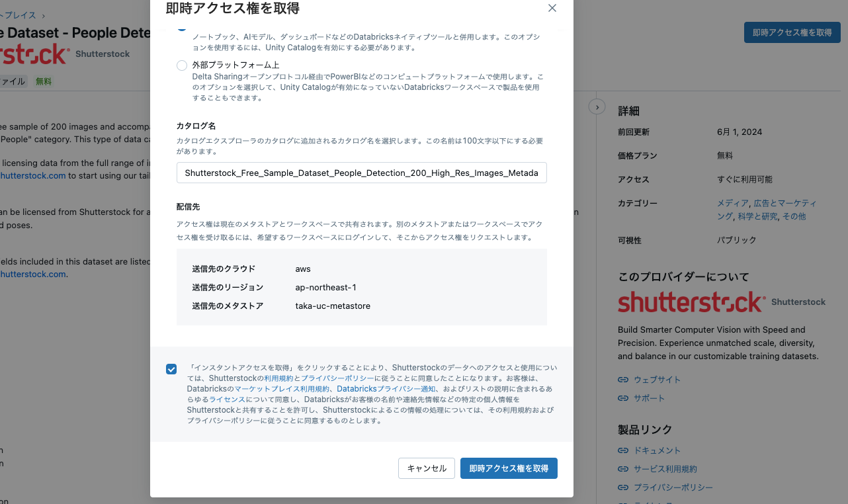Click the breadcrumb link at top left

pyautogui.click(x=19, y=15)
